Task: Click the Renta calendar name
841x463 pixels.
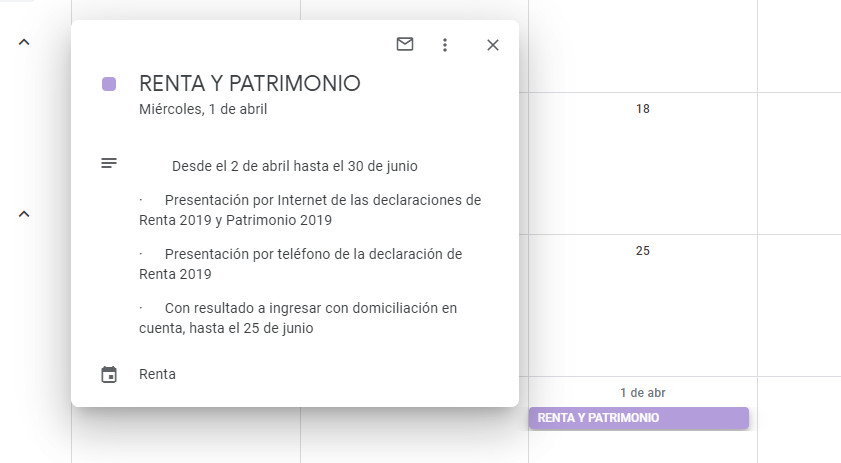Action: point(157,374)
